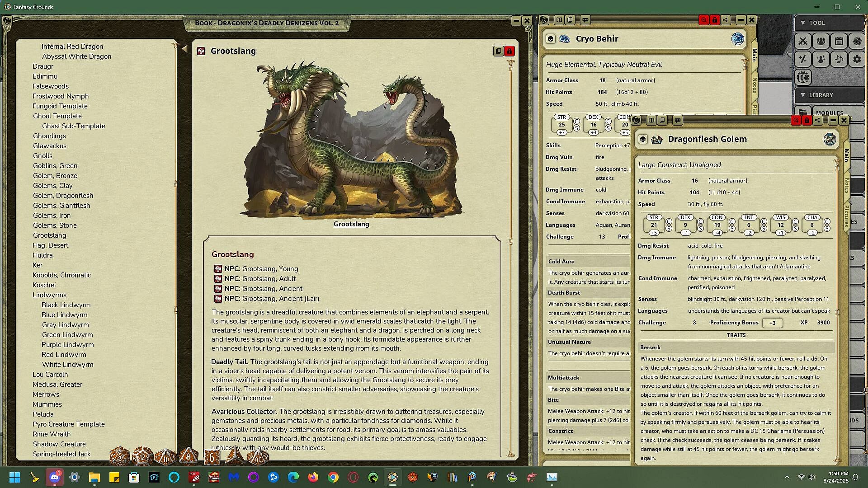Open the Combat Tracker crossed-swords tool
868x488 pixels.
tap(803, 41)
